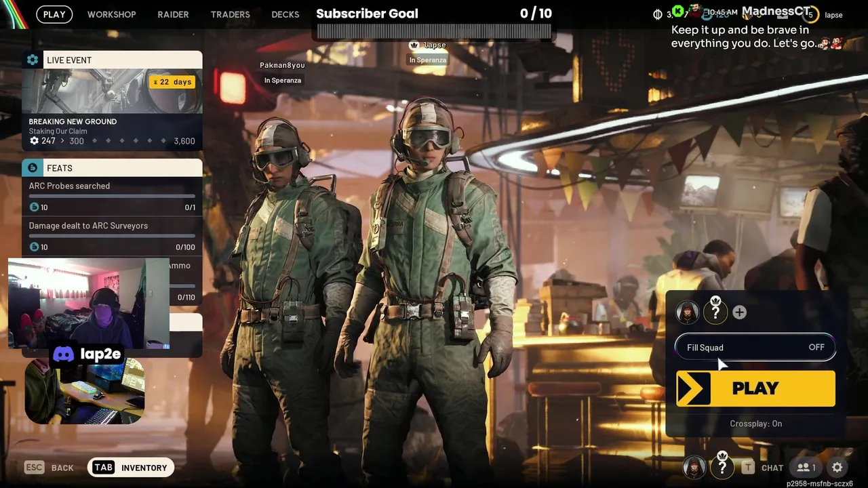
Task: Click the '0/100' feat counter
Action: tap(185, 247)
